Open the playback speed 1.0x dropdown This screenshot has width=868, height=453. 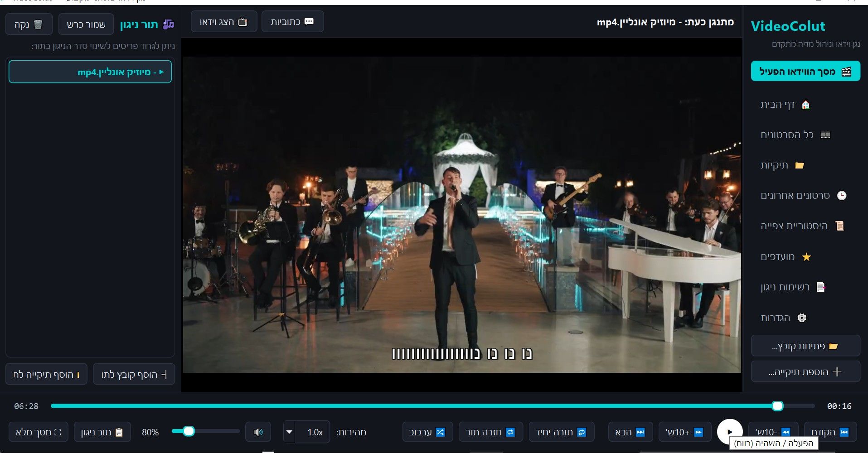(x=306, y=432)
